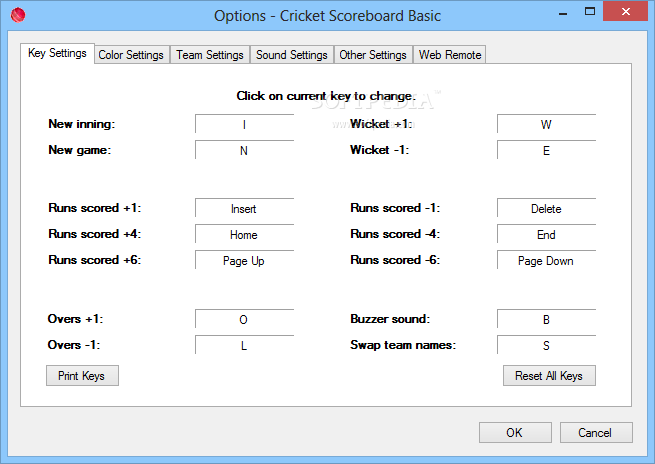
Task: Click the 'Wicket -1:' label
Action: 379,150
